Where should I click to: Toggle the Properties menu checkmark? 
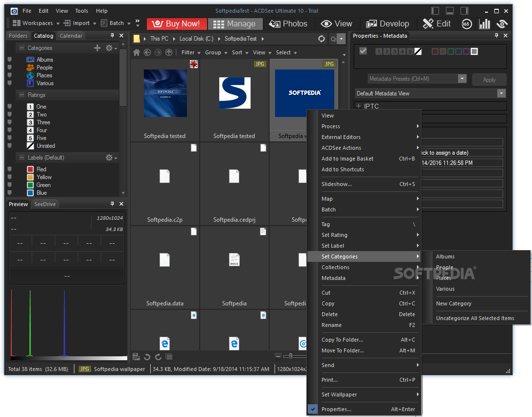point(313,409)
